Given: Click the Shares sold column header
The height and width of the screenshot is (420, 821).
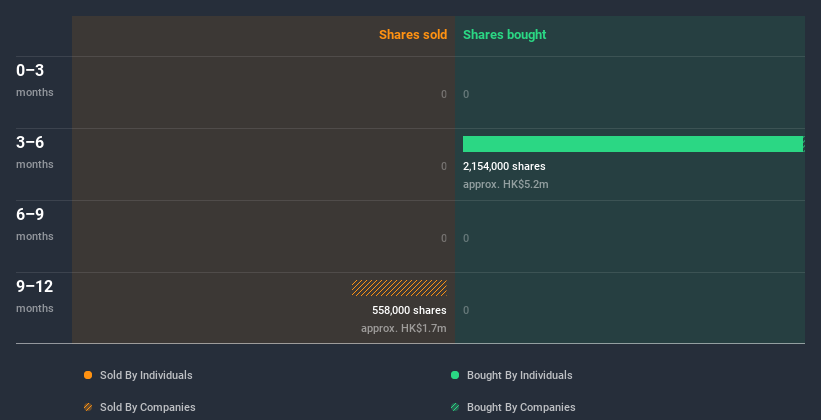Looking at the screenshot, I should (413, 35).
